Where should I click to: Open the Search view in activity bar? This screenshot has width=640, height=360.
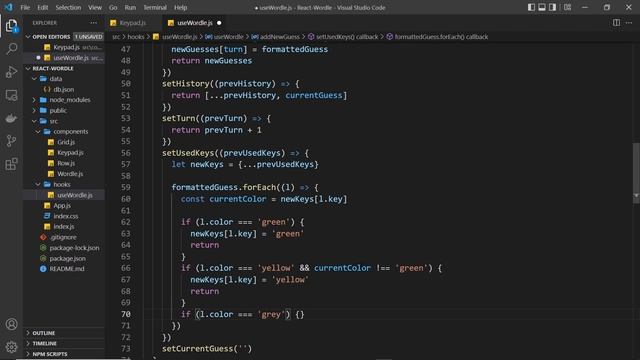[11, 49]
